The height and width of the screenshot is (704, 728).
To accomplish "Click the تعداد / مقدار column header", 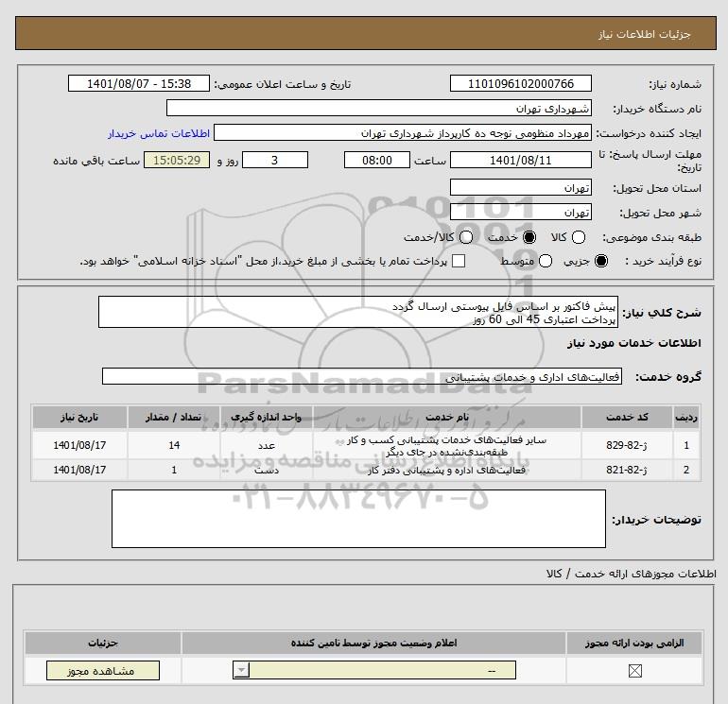I will click(x=174, y=417).
